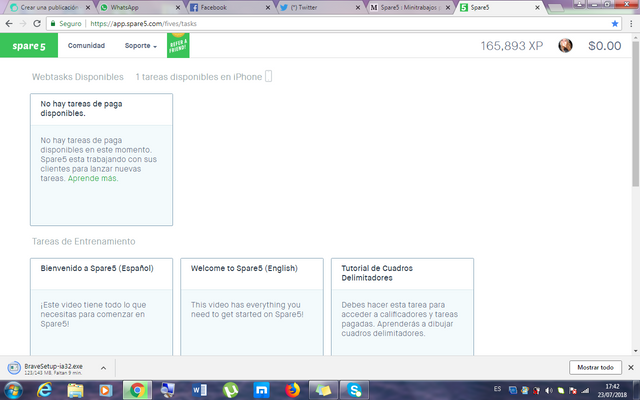The width and height of the screenshot is (640, 400).
Task: Click the green secure padlock icon
Action: tap(53, 24)
